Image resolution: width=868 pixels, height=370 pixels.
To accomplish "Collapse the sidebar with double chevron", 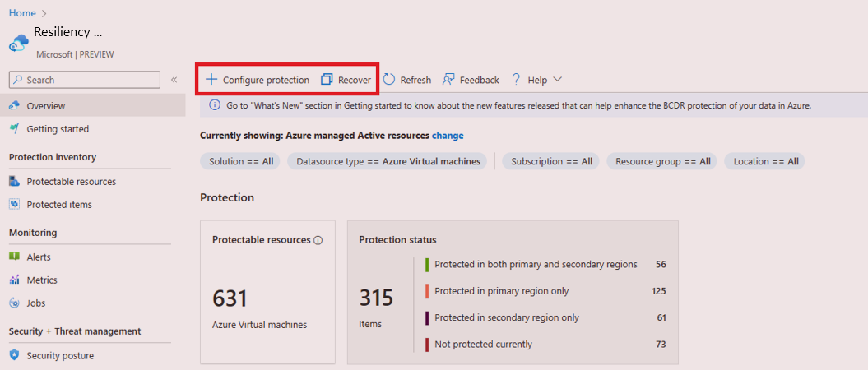I will [174, 80].
